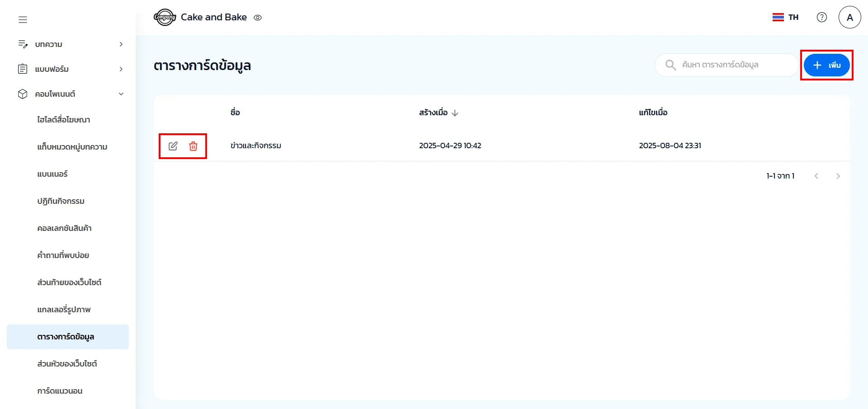This screenshot has height=409, width=868.
Task: Delete the ข่าวและกิจกรรม row
Action: [193, 146]
